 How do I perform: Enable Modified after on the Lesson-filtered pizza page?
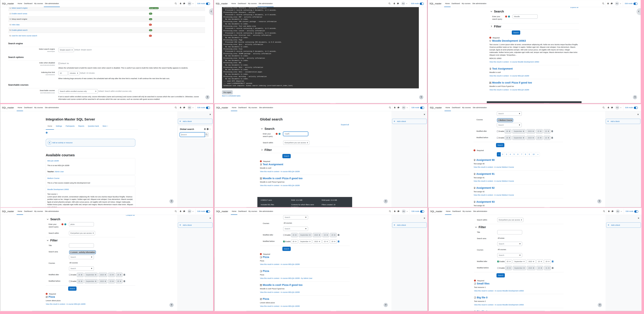70,275
